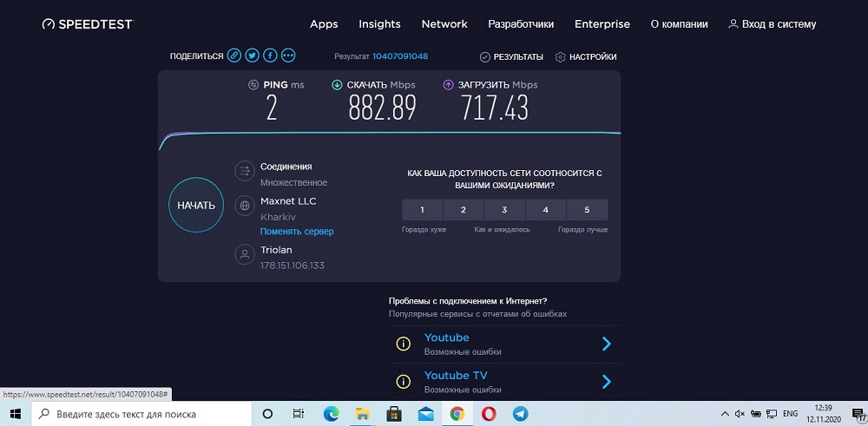Click the network icon in system tray
Screen dimensions: 868x426
pos(773,414)
